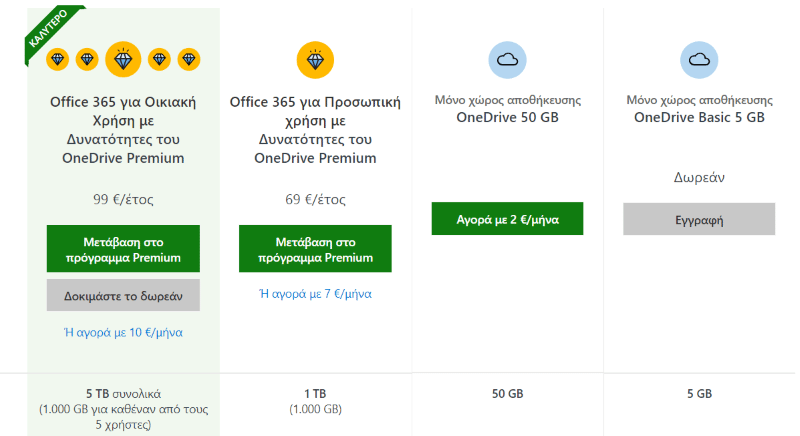Screen dimensions: 800x436
Task: Click second small diamond icon from the left
Action: point(87,60)
